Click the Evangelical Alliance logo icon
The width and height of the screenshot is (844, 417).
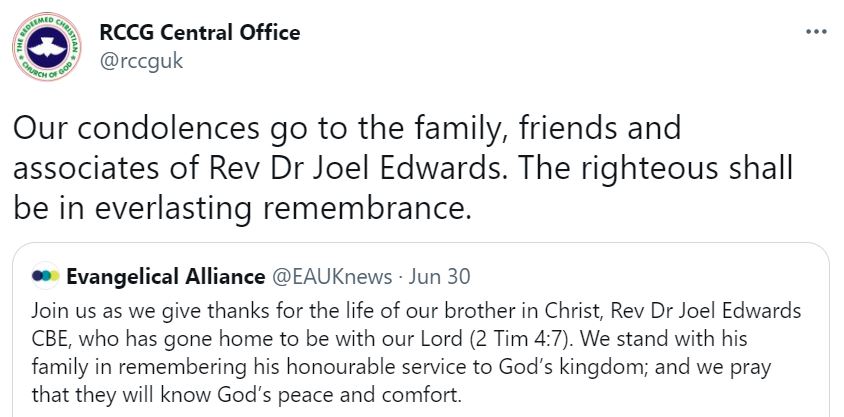pyautogui.click(x=46, y=275)
